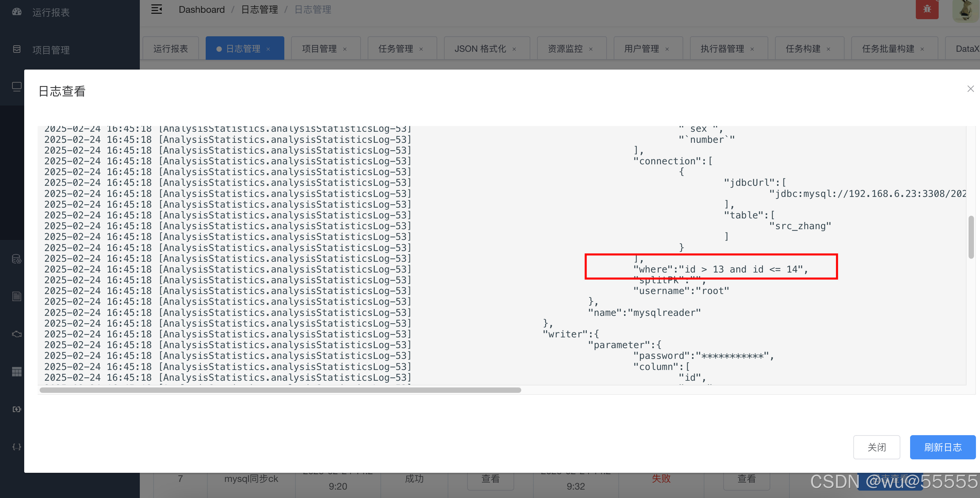Click the database icon in sidebar
This screenshot has height=498, width=980.
(x=17, y=259)
